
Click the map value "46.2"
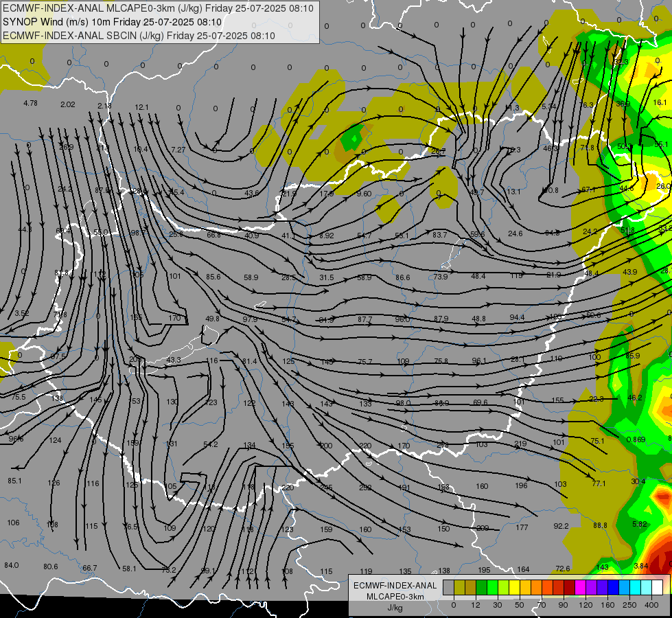point(635,398)
